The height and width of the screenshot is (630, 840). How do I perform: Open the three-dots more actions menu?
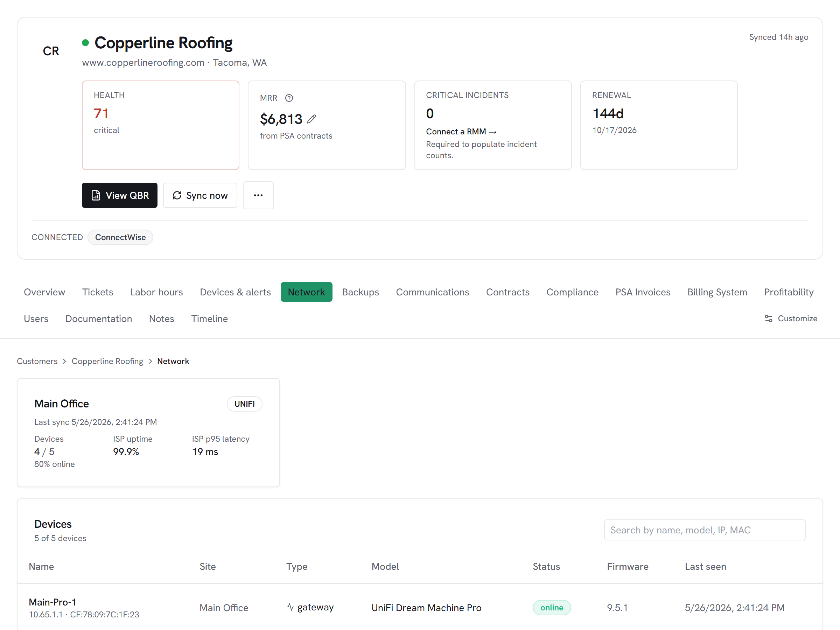(258, 195)
